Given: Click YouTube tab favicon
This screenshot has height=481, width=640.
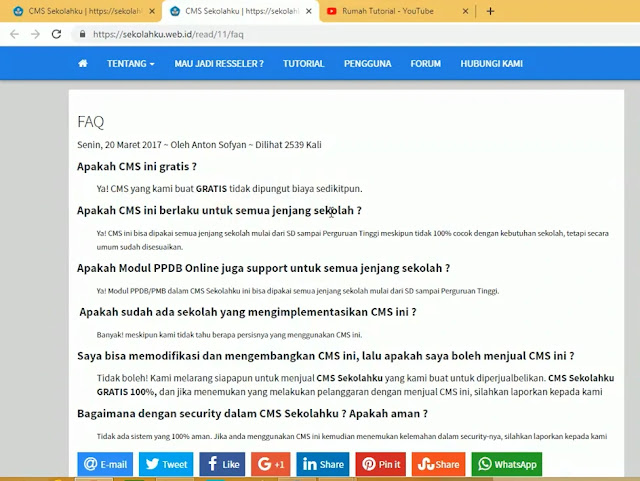Looking at the screenshot, I should [x=331, y=11].
